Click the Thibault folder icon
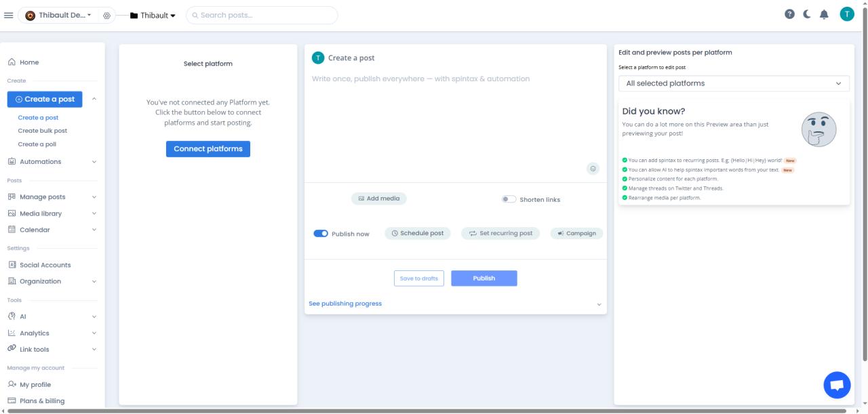Image resolution: width=868 pixels, height=414 pixels. (134, 15)
